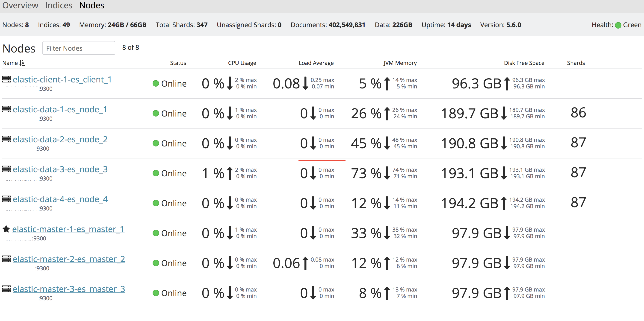The image size is (644, 321).
Task: Click the JVM Memory up arrow for elastic-client-1
Action: [387, 83]
